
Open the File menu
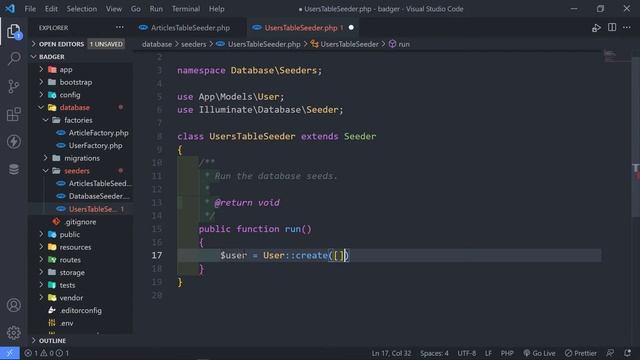click(x=30, y=9)
